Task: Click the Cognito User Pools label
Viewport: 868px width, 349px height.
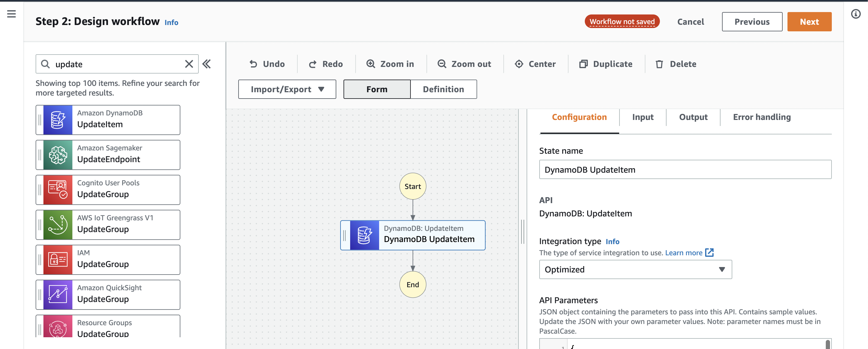Action: [108, 183]
